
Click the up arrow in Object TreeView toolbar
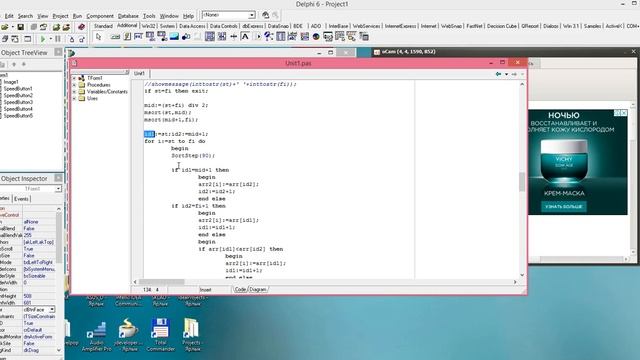tap(14, 64)
